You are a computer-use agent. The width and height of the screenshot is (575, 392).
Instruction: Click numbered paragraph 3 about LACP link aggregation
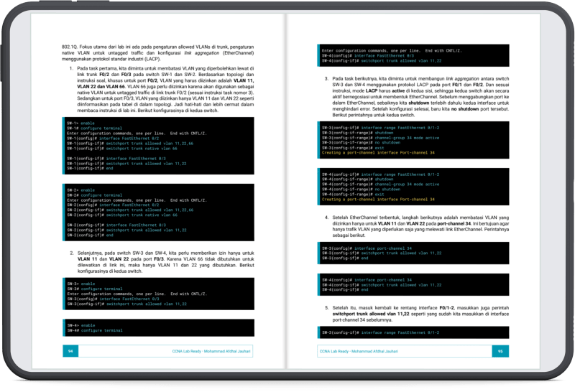[417, 96]
